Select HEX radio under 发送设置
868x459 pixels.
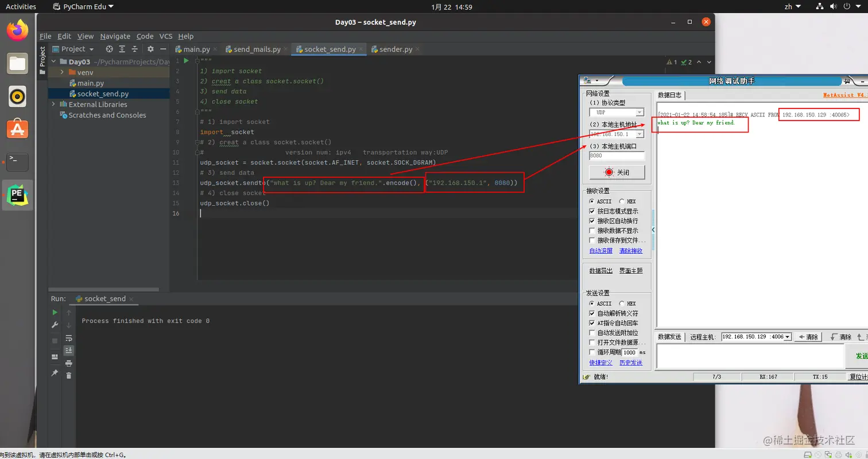[622, 304]
